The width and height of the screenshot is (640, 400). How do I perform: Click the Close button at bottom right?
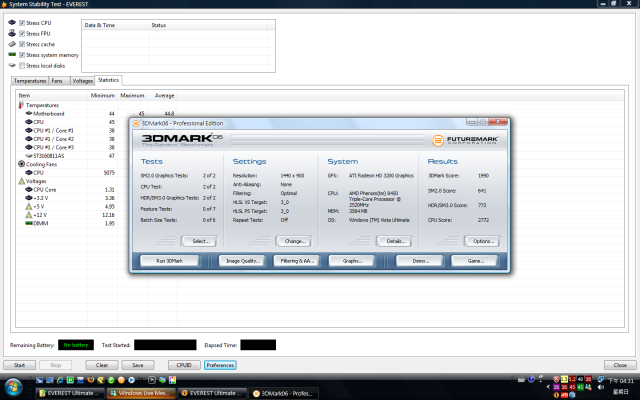(620, 365)
